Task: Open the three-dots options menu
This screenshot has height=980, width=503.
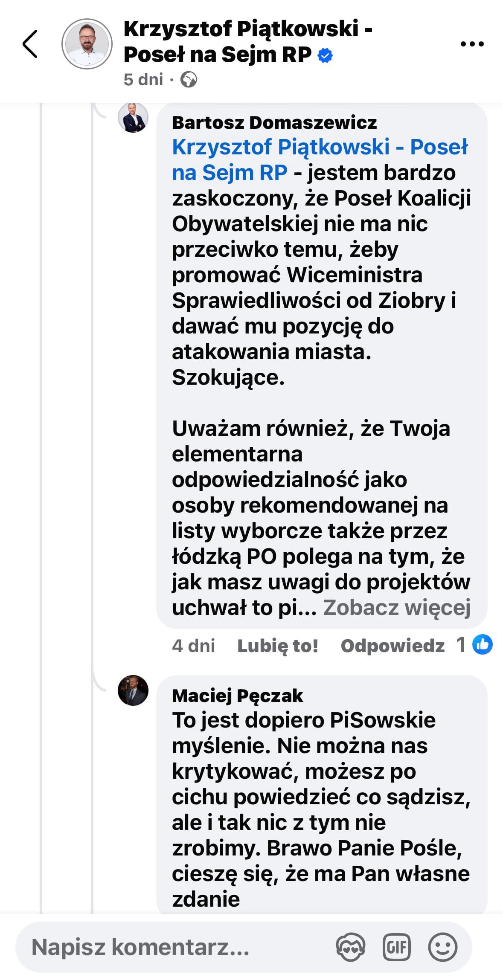Action: (x=472, y=44)
